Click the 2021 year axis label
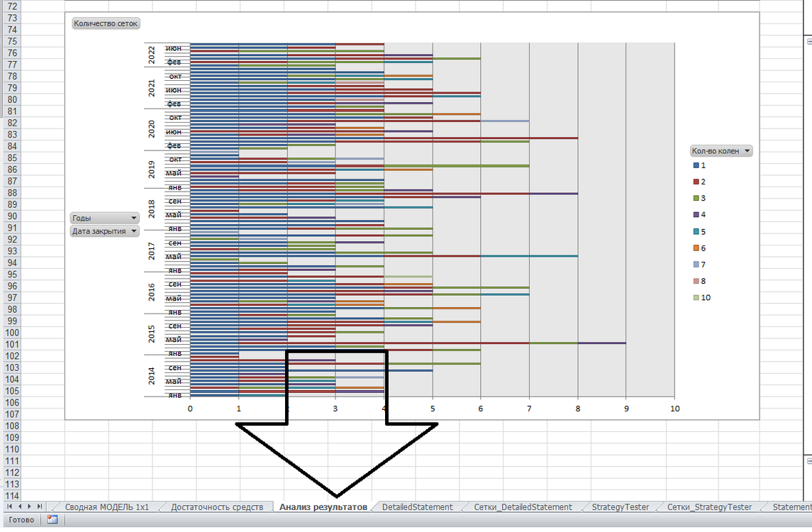This screenshot has width=812, height=532. (152, 87)
